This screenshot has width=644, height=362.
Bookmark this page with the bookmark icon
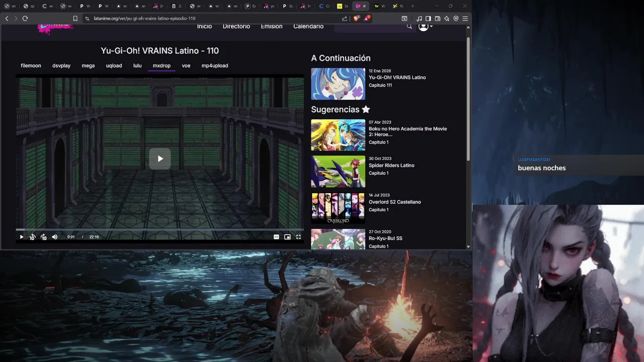[75, 19]
